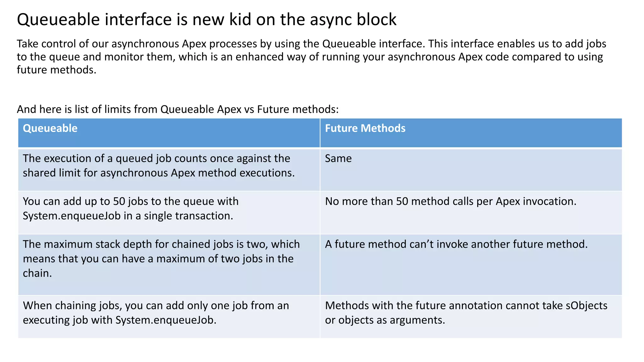Click the 'can't invoke another future method' cell

tap(471, 265)
